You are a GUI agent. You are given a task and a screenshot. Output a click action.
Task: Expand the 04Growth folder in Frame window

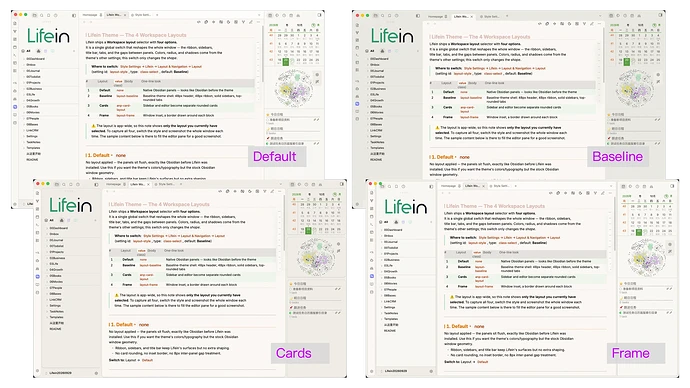pos(390,271)
